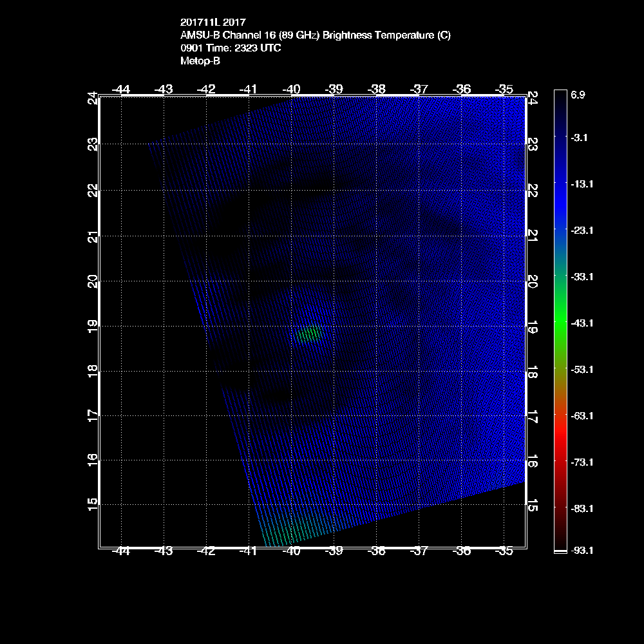The image size is (644, 644).
Task: Click the -44 longitude label on top axis
Action: (x=121, y=89)
